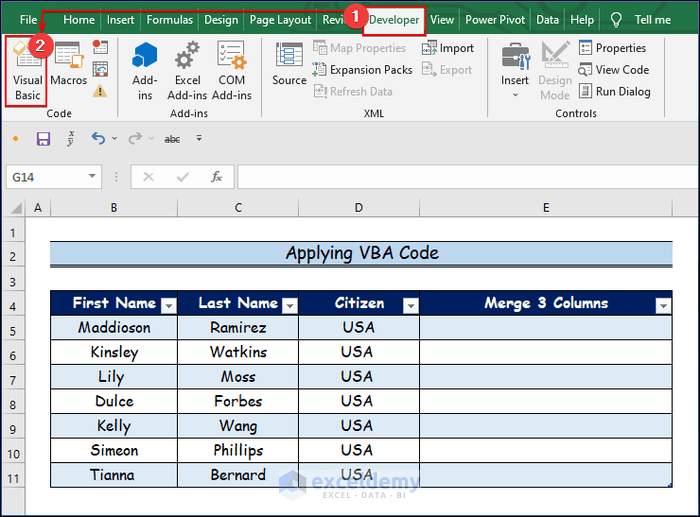Save the workbook from quick access toolbar

[43, 139]
